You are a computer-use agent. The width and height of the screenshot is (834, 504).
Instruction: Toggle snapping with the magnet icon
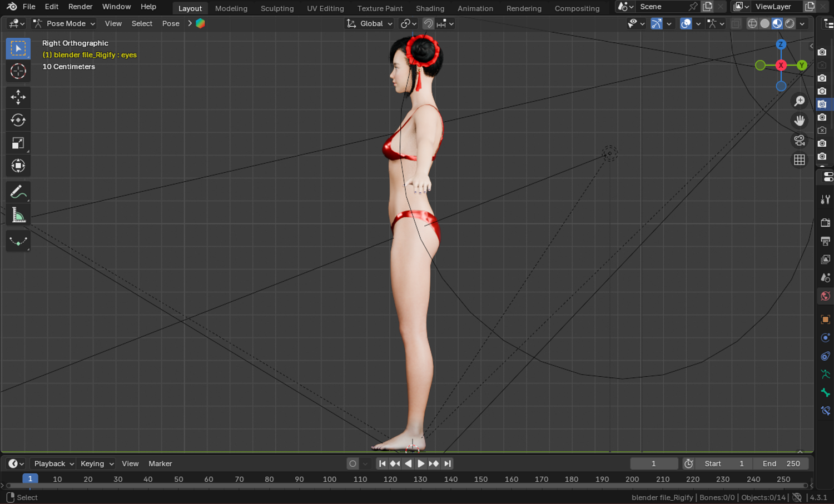428,23
